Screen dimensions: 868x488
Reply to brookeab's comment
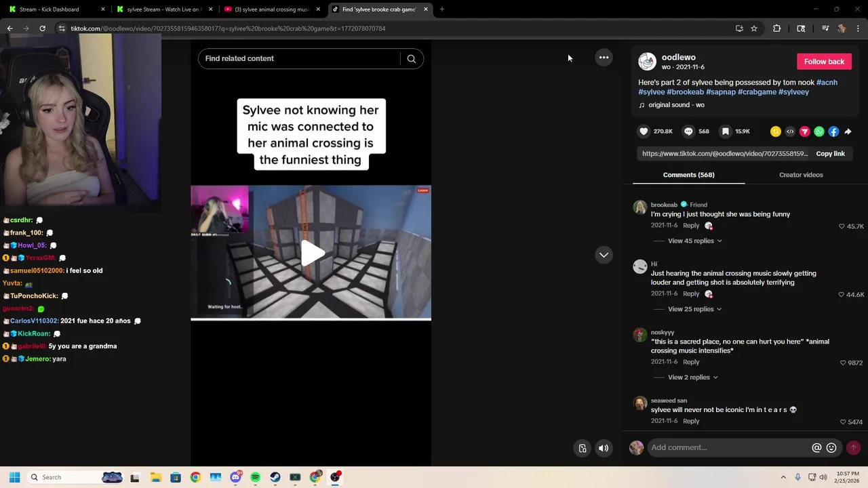(x=691, y=226)
